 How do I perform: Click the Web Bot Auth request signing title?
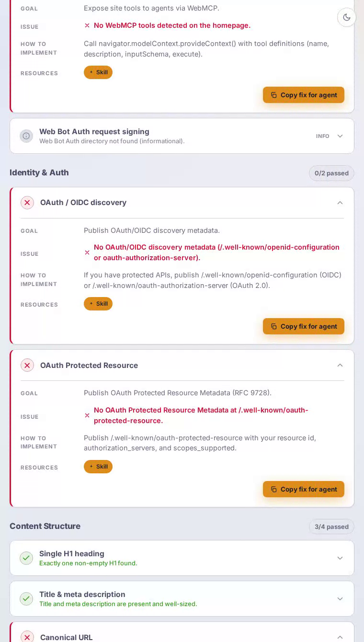94,131
